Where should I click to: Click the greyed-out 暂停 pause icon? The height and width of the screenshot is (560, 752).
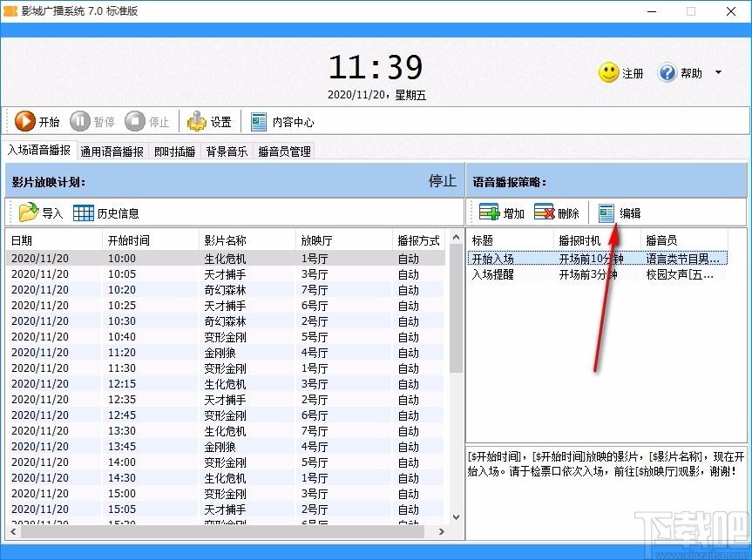(79, 121)
